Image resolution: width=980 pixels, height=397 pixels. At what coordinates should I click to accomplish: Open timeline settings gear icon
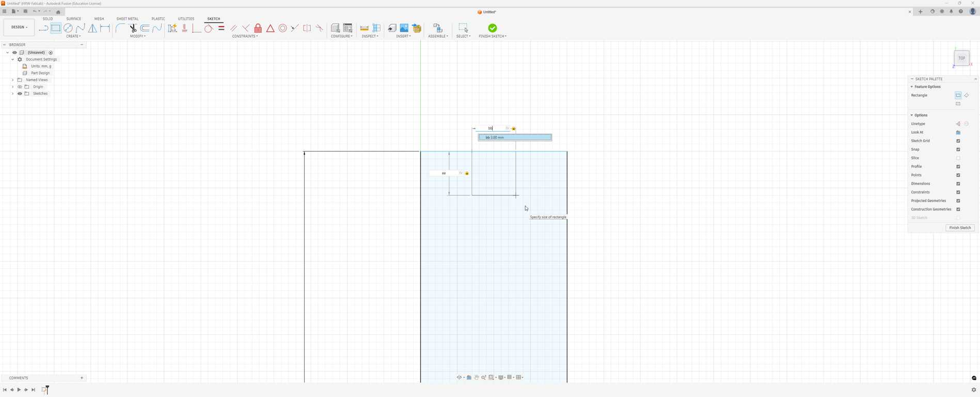click(974, 390)
